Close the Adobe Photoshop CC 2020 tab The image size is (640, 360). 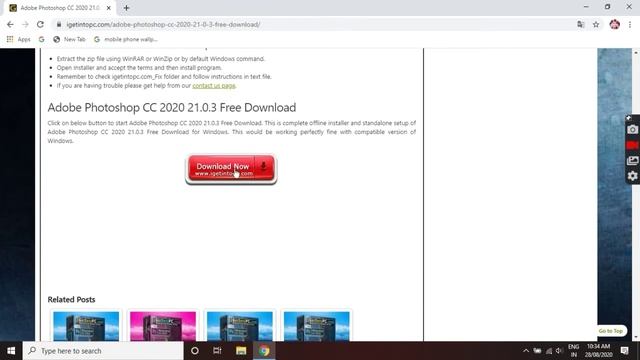click(x=109, y=8)
